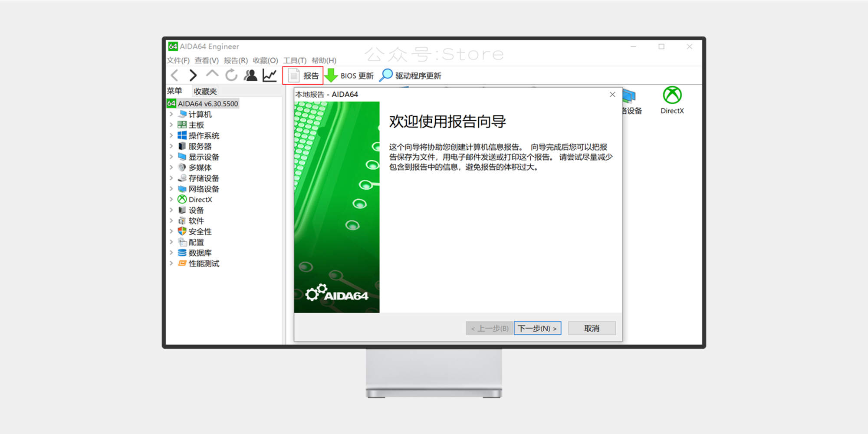This screenshot has height=434, width=868.
Task: Click the 下一步(N) button
Action: click(537, 328)
